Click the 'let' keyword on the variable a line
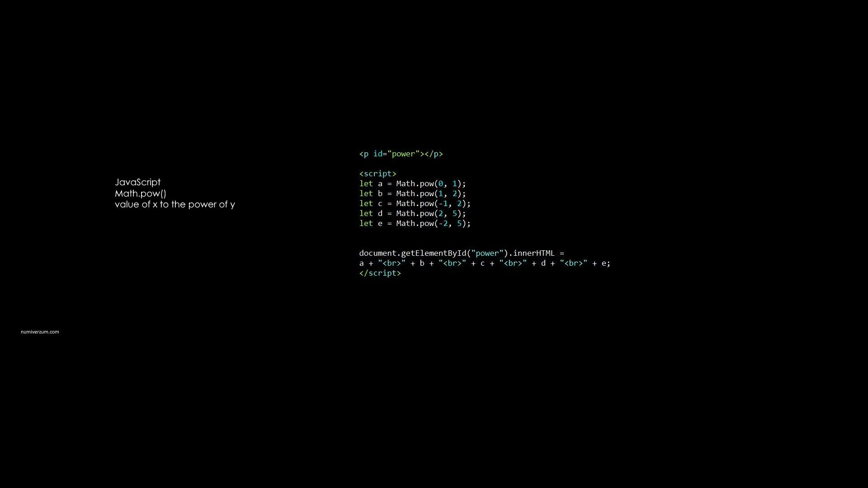Screen dimensions: 868x488 (x=366, y=183)
